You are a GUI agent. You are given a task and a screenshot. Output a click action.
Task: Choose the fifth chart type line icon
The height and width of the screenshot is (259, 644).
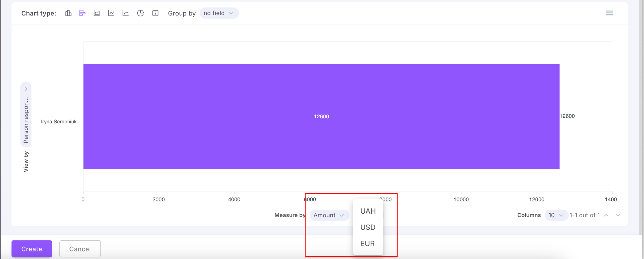click(x=125, y=13)
